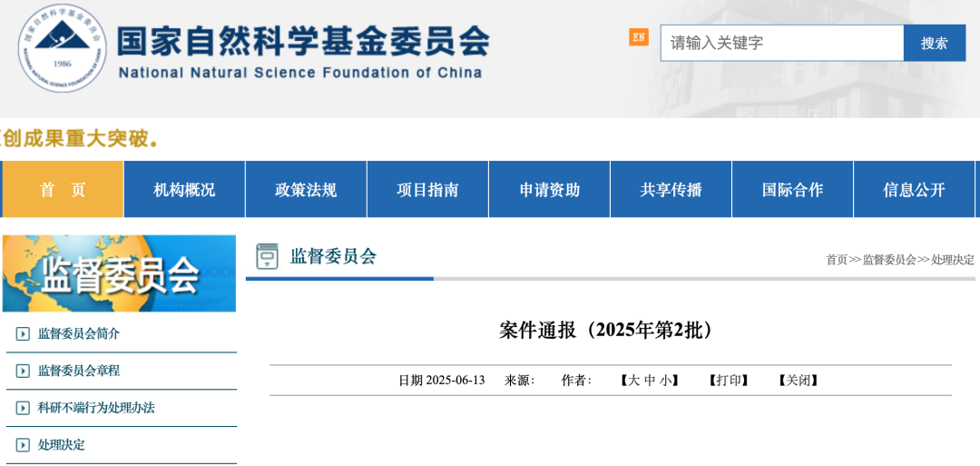Click the NSFC circular logo emblem
This screenshot has width=980, height=466.
tap(62, 48)
